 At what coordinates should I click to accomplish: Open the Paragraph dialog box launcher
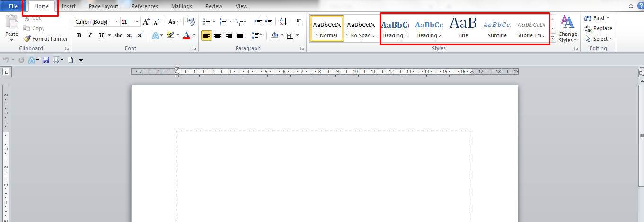tap(302, 49)
